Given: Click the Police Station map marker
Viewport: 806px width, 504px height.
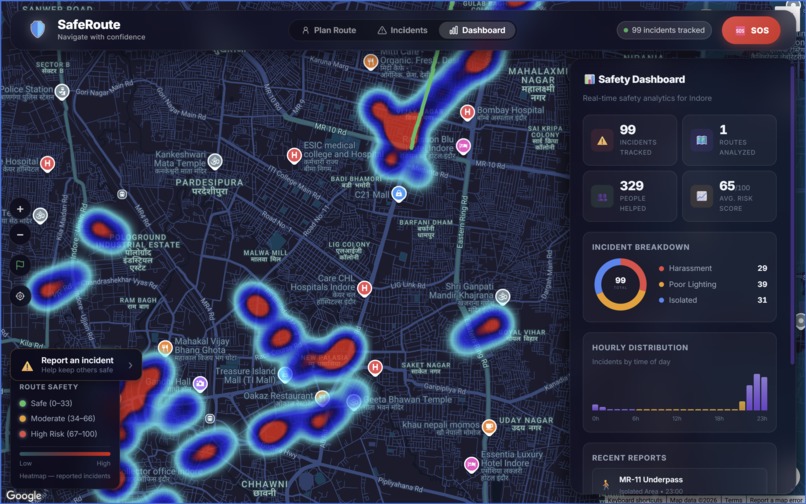Looking at the screenshot, I should tap(62, 92).
